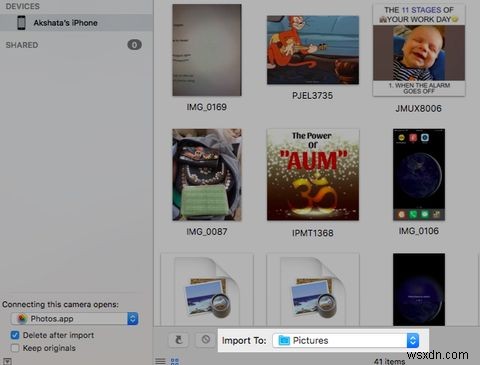Click the DEVICES section header
This screenshot has width=480, height=365.
[x=23, y=6]
